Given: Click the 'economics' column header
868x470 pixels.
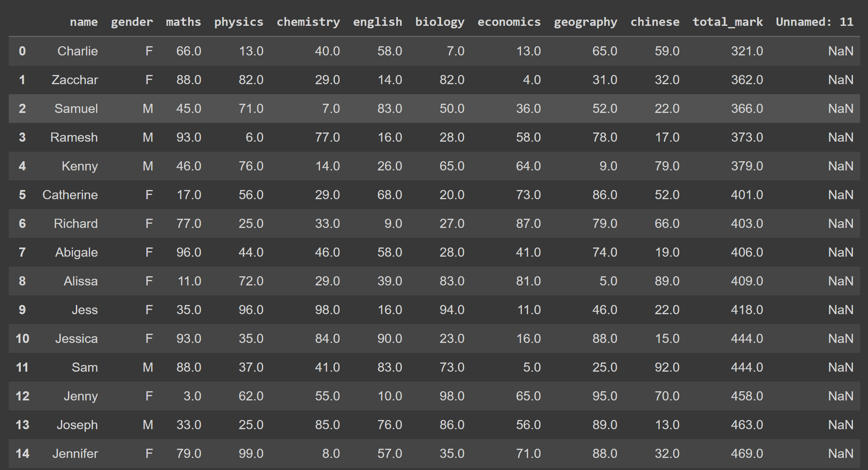Looking at the screenshot, I should [509, 22].
